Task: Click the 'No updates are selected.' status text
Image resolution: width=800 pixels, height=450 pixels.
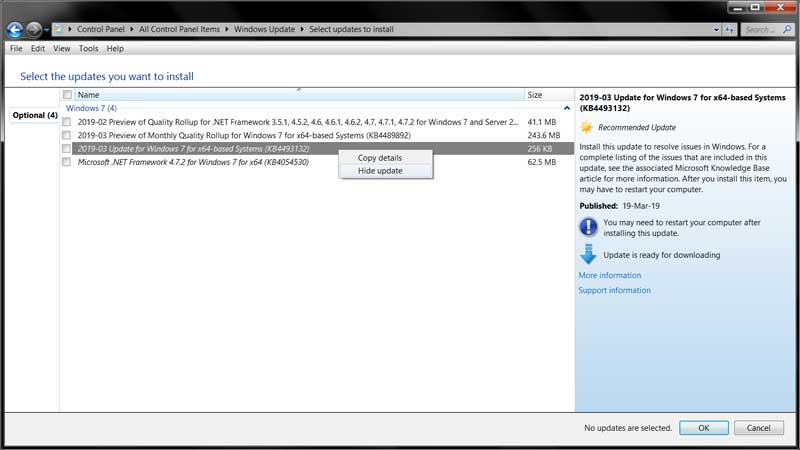Action: pos(628,428)
